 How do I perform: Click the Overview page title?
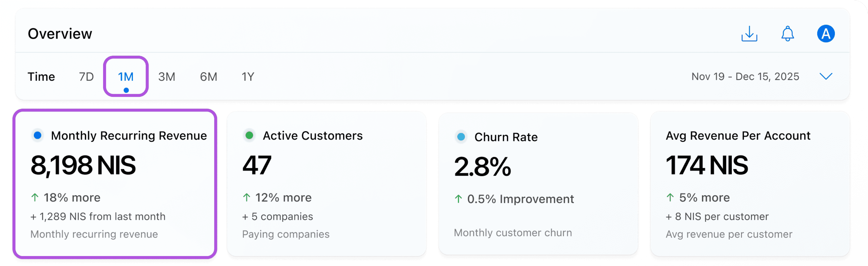click(x=60, y=34)
